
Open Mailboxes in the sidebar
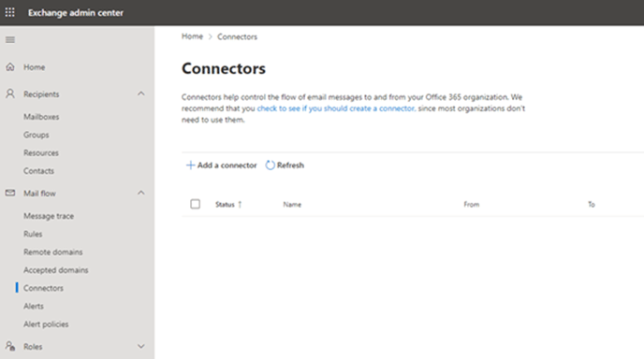[x=41, y=117]
